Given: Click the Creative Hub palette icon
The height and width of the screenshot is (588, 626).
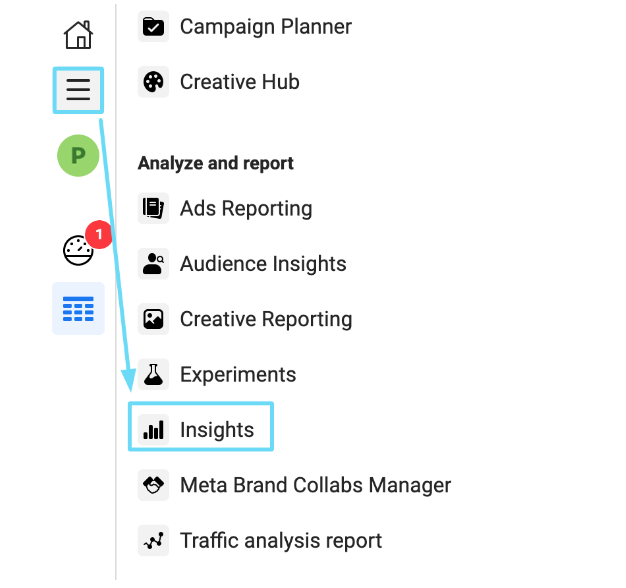Looking at the screenshot, I should point(153,82).
